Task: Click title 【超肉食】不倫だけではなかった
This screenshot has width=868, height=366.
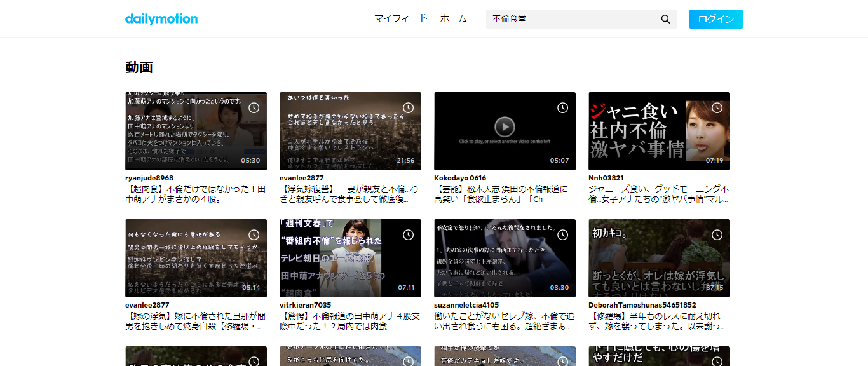Action: pos(195,194)
